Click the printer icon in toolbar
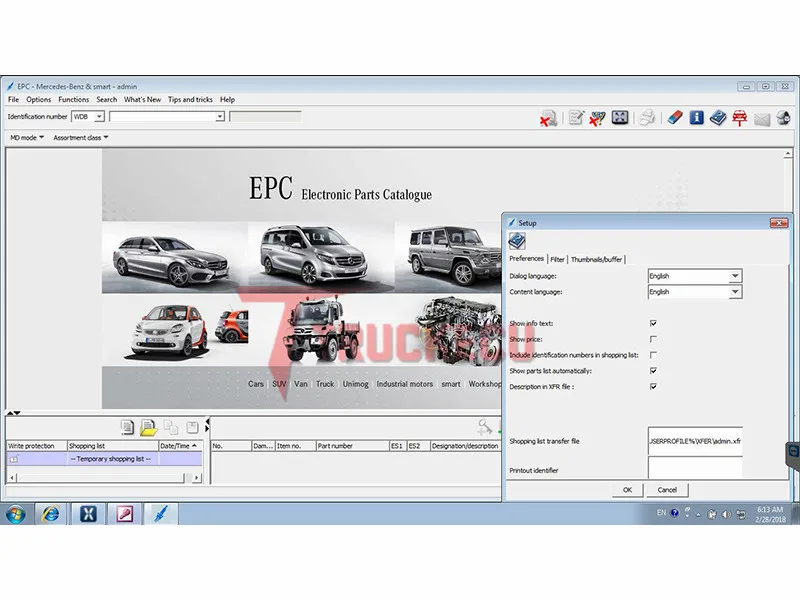This screenshot has width=800, height=600. point(648,117)
